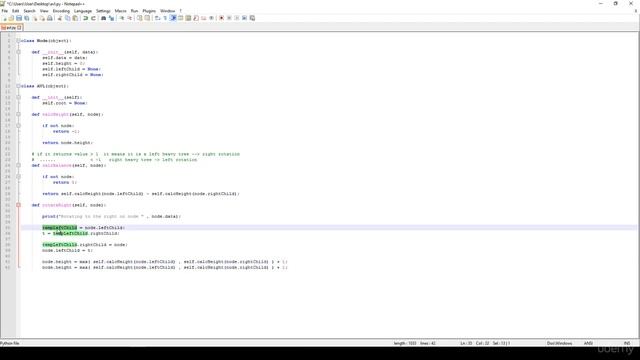Click the Zoom In toolbar icon

tap(122, 18)
